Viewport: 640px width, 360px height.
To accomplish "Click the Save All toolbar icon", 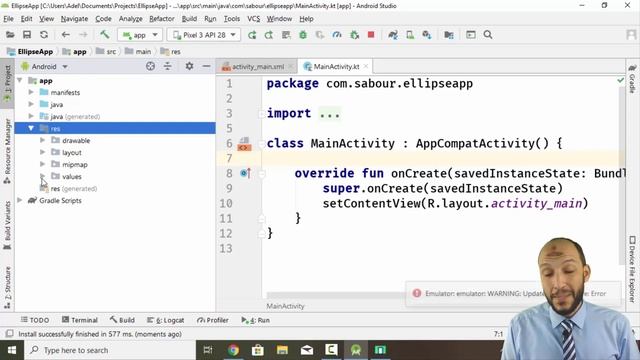I will tap(27, 35).
